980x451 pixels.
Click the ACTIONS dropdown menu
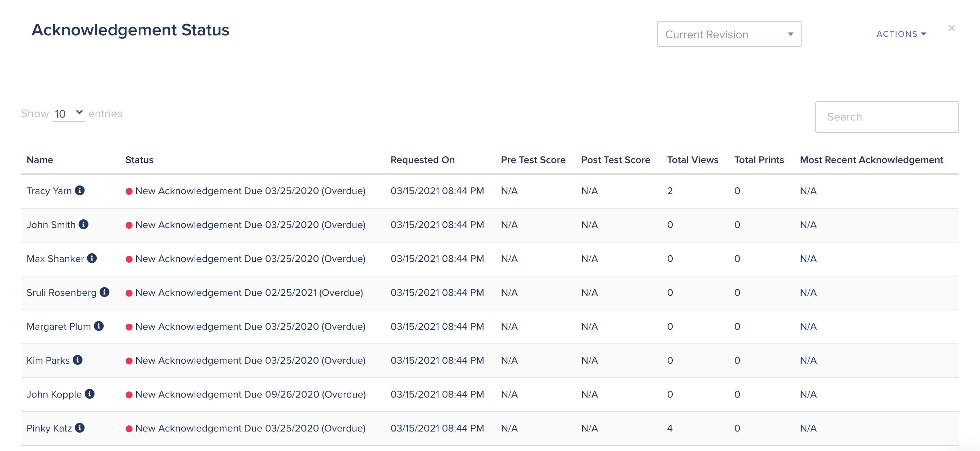coord(901,34)
